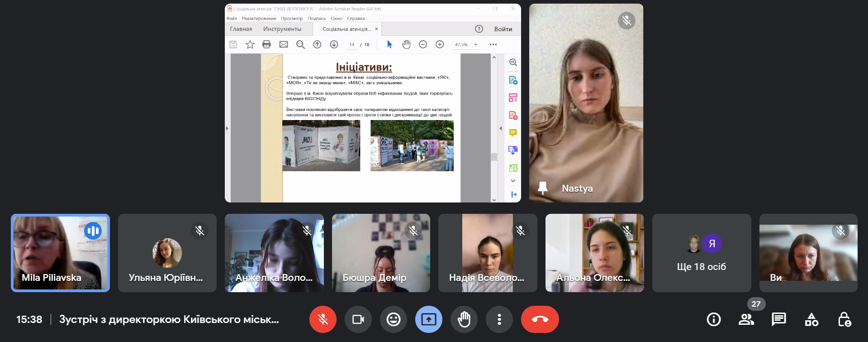This screenshot has height=342, width=868.
Task: Unpin Nastya's video tile
Action: [543, 188]
